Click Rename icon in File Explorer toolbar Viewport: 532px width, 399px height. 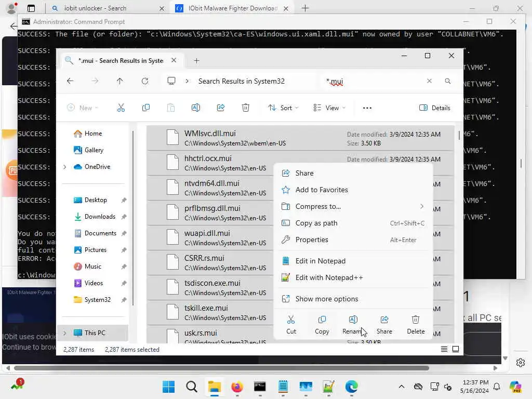196,108
